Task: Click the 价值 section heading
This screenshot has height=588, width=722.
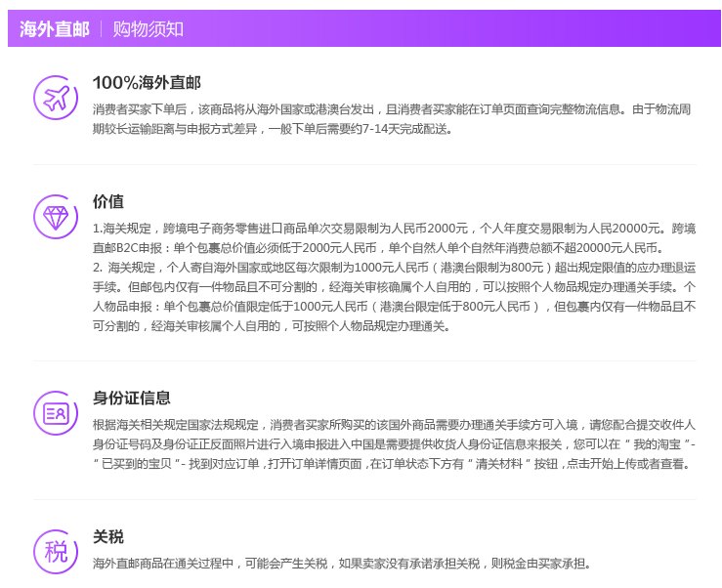Action: (108, 201)
